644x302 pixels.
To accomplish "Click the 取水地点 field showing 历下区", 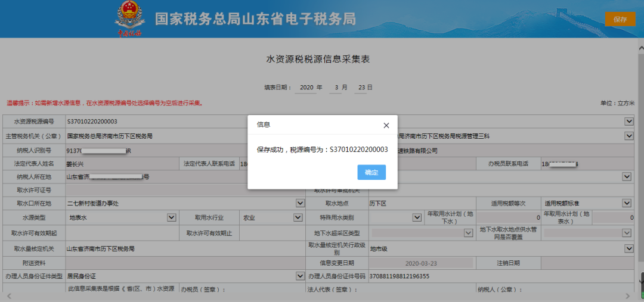I will coord(422,203).
